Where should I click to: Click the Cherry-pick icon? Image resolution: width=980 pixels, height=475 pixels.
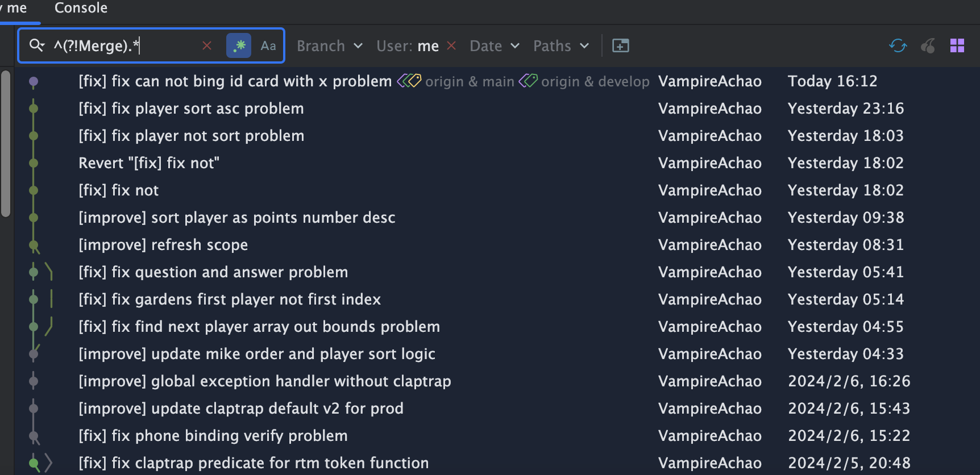tap(928, 45)
